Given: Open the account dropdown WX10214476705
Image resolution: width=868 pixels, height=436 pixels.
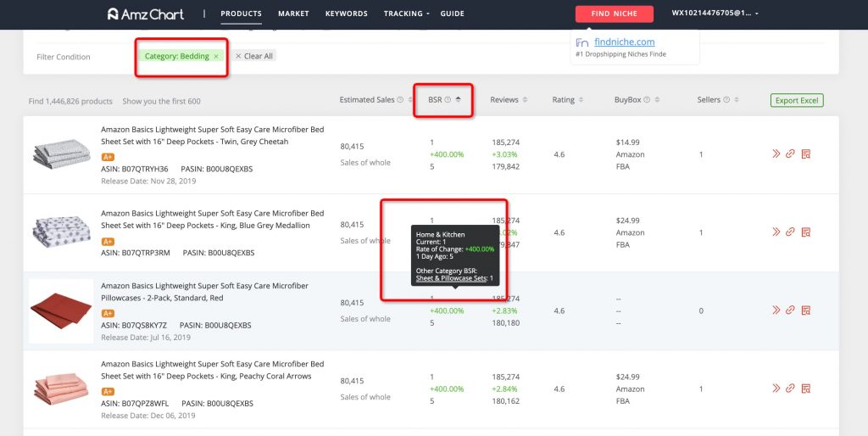Looking at the screenshot, I should 715,14.
